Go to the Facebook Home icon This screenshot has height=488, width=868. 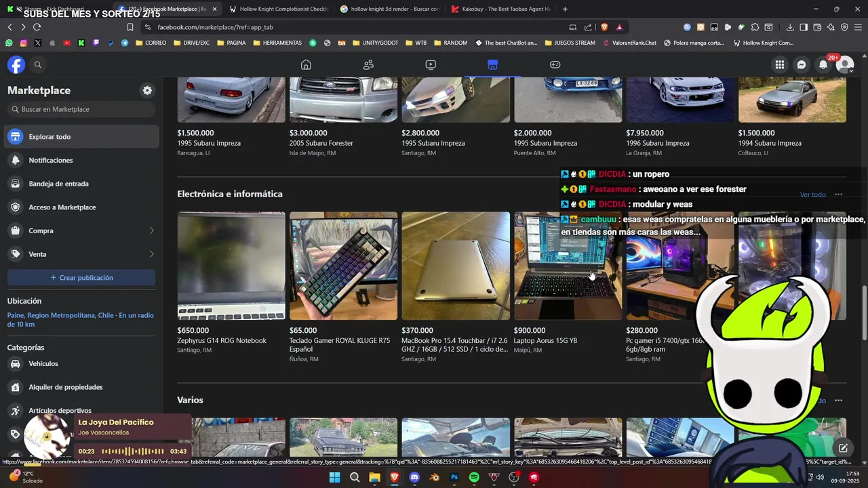coord(306,64)
